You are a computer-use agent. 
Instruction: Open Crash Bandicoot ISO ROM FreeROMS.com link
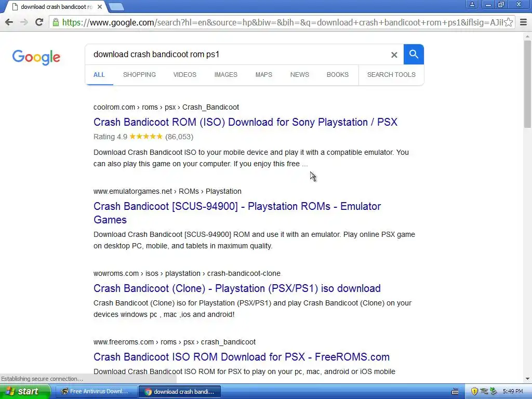coord(242,357)
